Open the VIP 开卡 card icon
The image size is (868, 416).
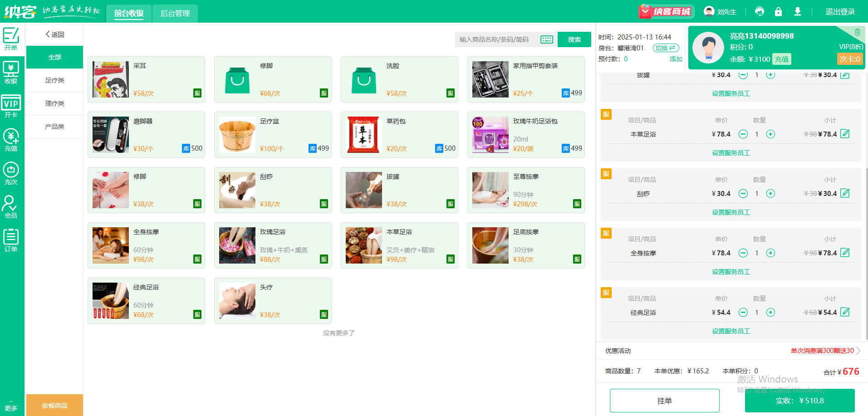(11, 106)
